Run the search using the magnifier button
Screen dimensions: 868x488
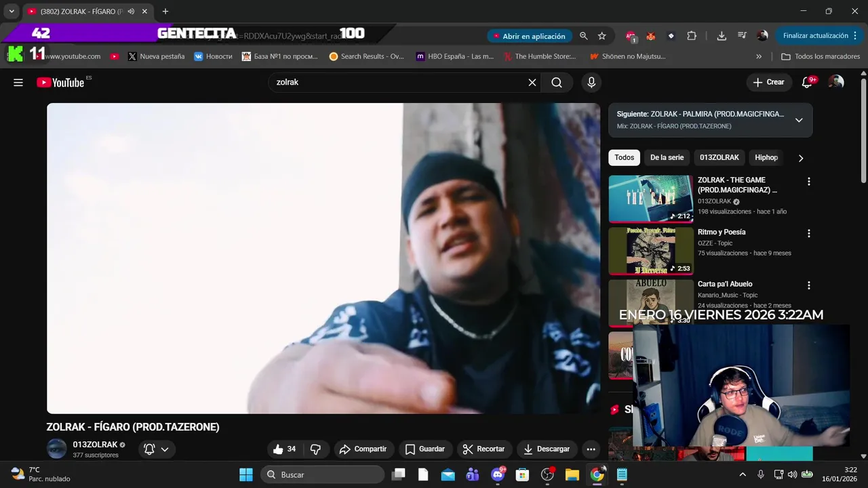click(x=557, y=83)
